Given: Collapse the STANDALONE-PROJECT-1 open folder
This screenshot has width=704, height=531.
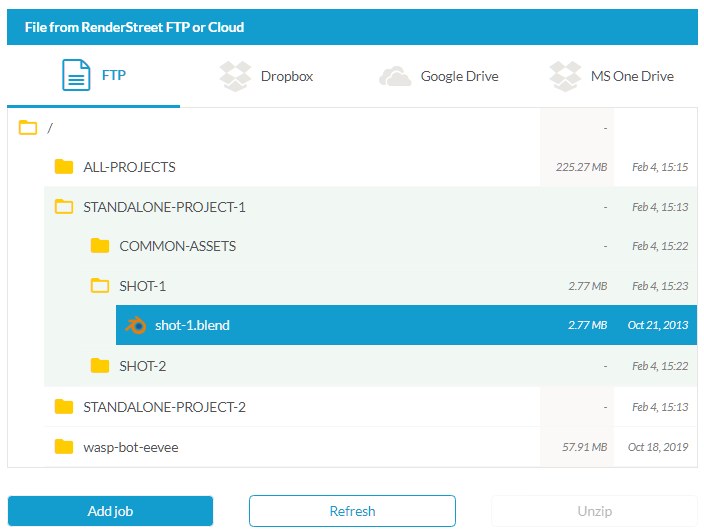Looking at the screenshot, I should click(64, 207).
